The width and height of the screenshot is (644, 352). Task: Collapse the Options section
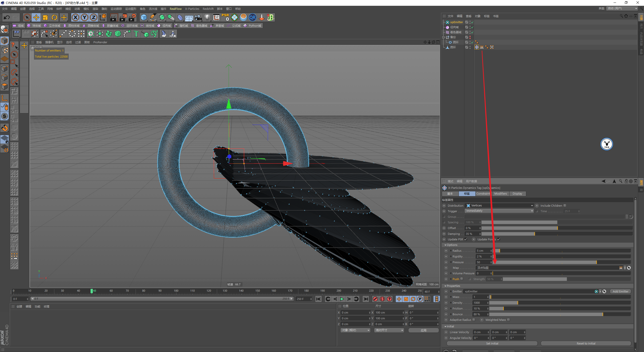coord(445,245)
